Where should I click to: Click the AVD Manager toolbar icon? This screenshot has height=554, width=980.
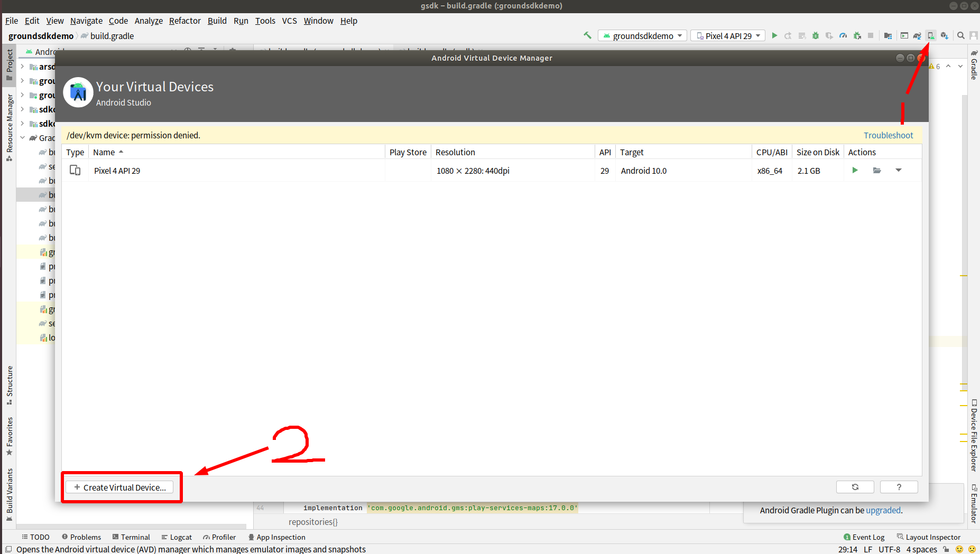pyautogui.click(x=931, y=35)
